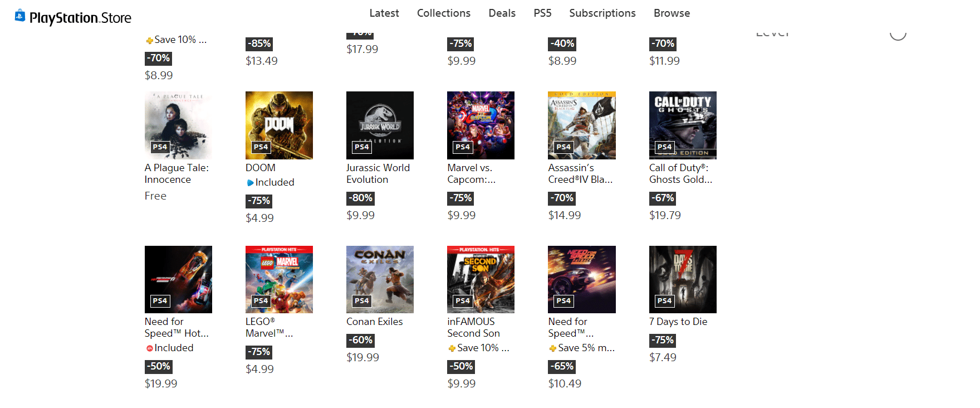Open the Call of Duty Ghosts cover art

[x=683, y=125]
